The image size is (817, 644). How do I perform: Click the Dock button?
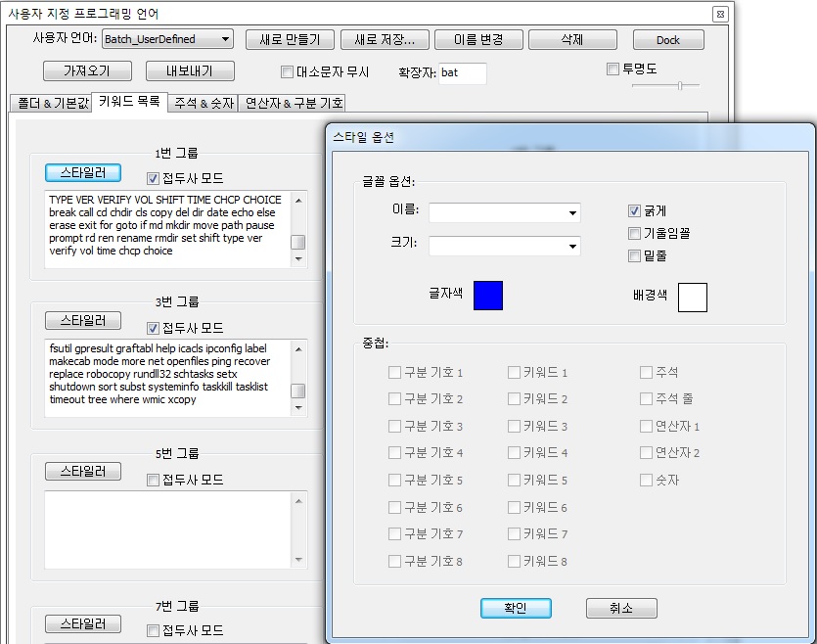tap(669, 39)
